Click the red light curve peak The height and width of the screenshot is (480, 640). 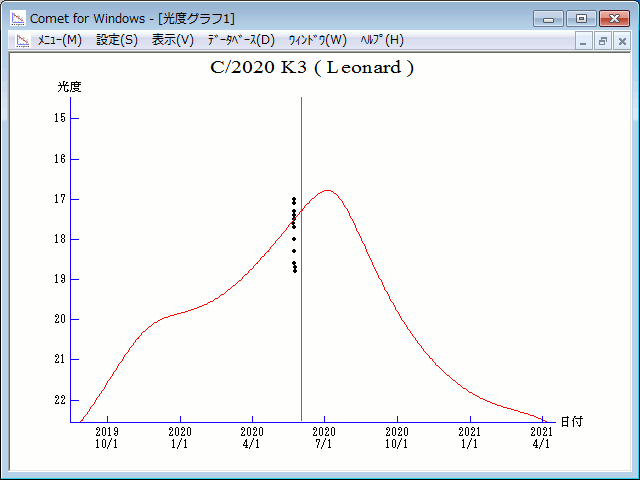click(327, 190)
